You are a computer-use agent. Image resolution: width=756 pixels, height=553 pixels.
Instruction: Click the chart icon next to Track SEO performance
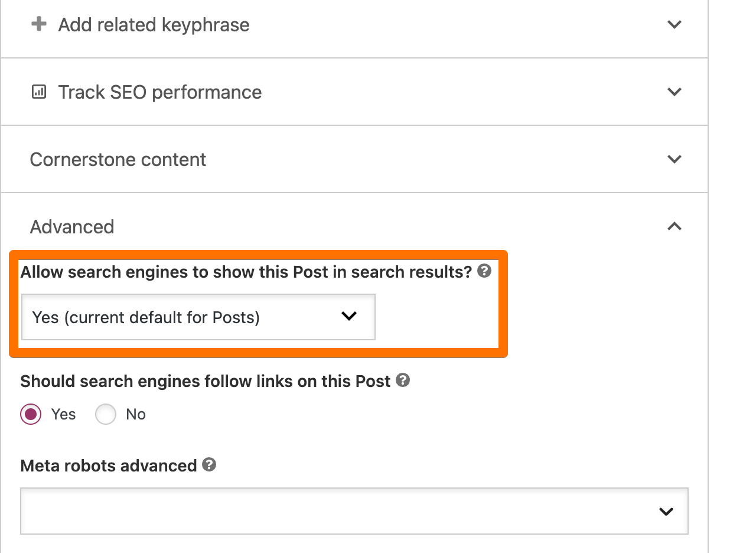pyautogui.click(x=38, y=92)
